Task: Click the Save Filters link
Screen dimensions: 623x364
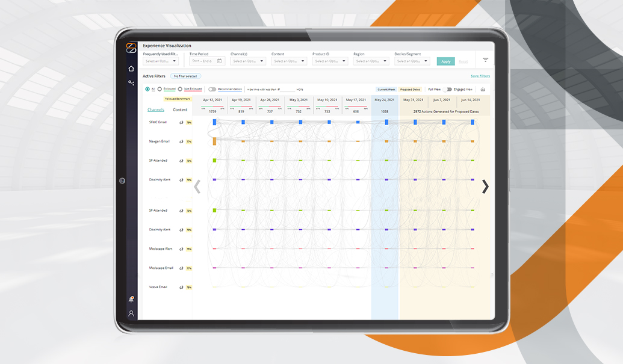Action: (480, 76)
